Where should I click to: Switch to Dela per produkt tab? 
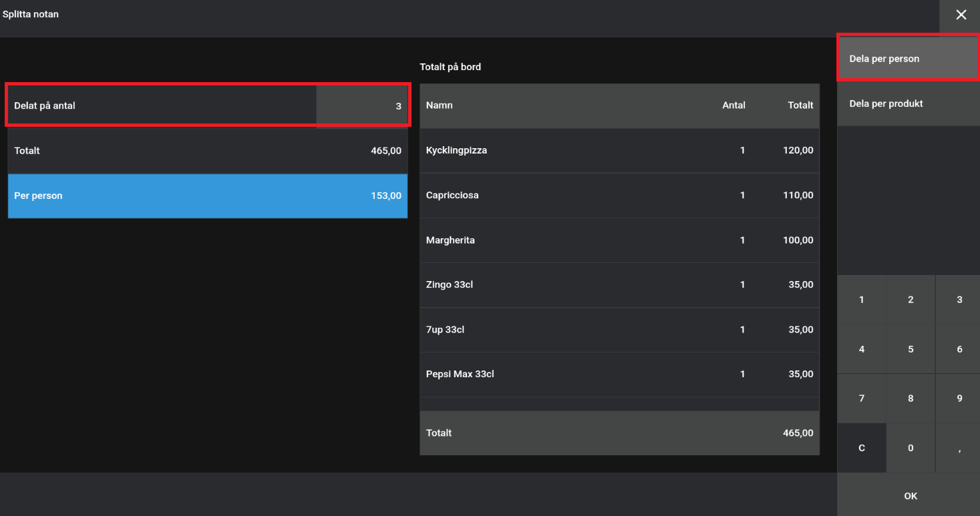point(907,104)
